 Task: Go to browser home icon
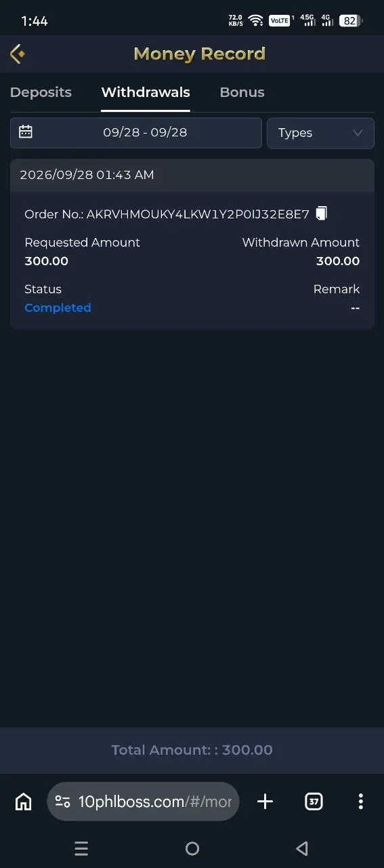click(x=23, y=802)
